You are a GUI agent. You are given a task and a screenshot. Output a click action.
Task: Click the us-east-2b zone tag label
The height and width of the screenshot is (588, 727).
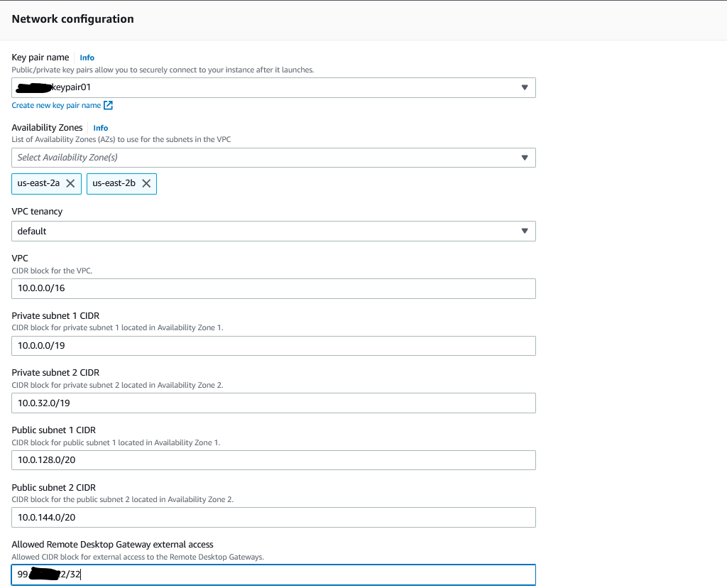114,183
